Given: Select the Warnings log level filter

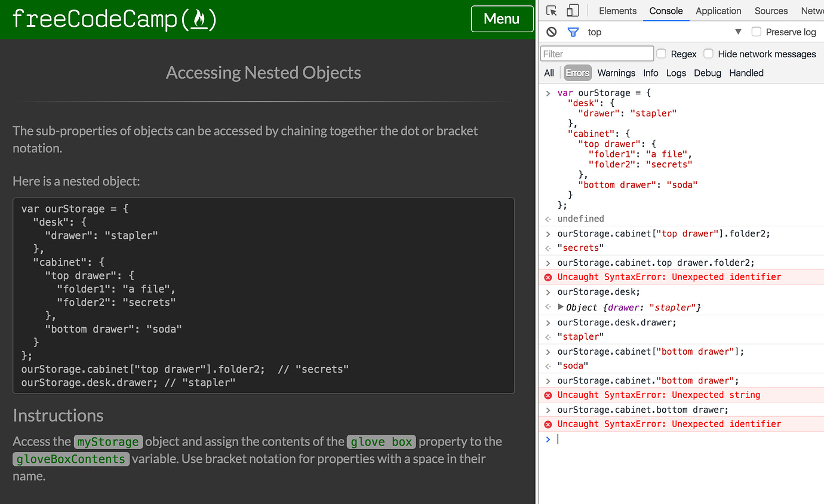Looking at the screenshot, I should [x=616, y=73].
